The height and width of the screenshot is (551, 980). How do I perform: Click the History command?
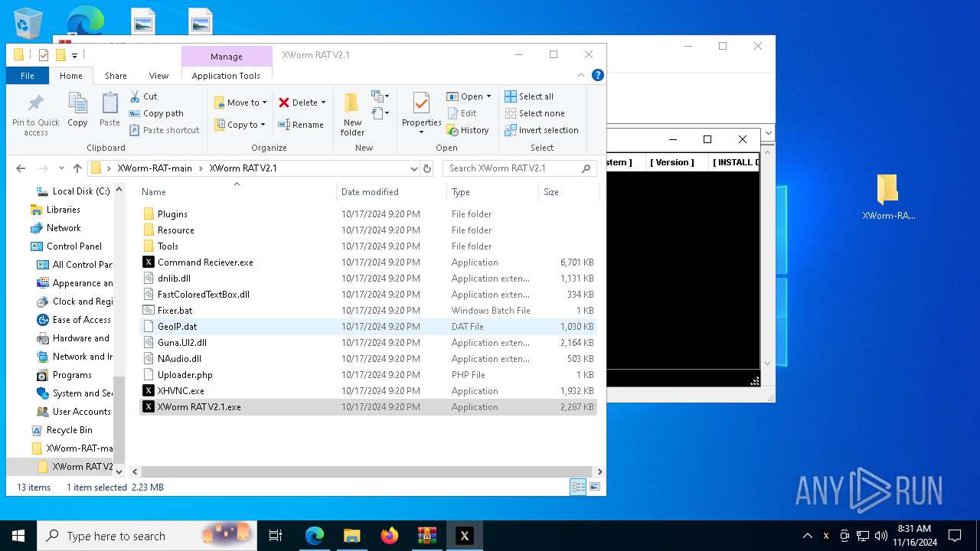468,130
